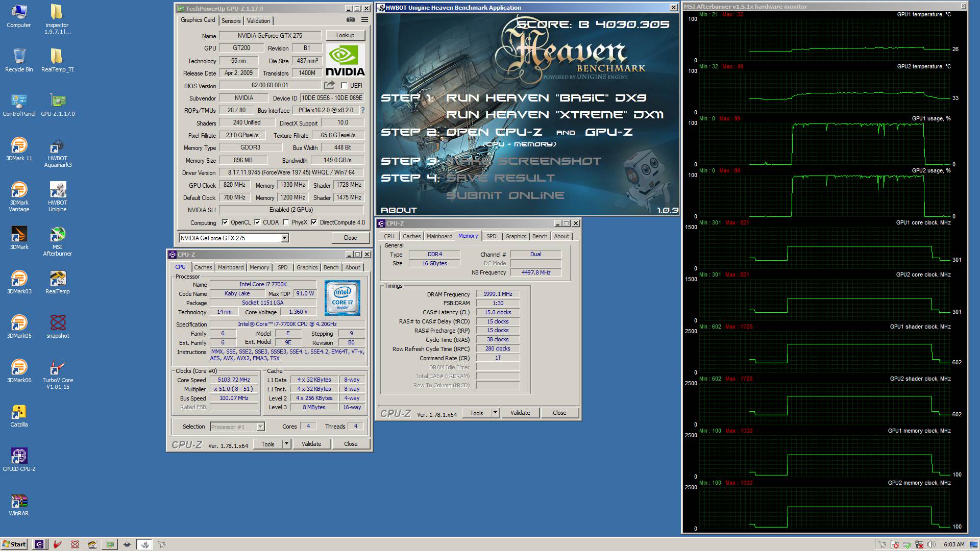Toggle the OpenCL checkbox
The height and width of the screenshot is (551, 980).
[225, 222]
